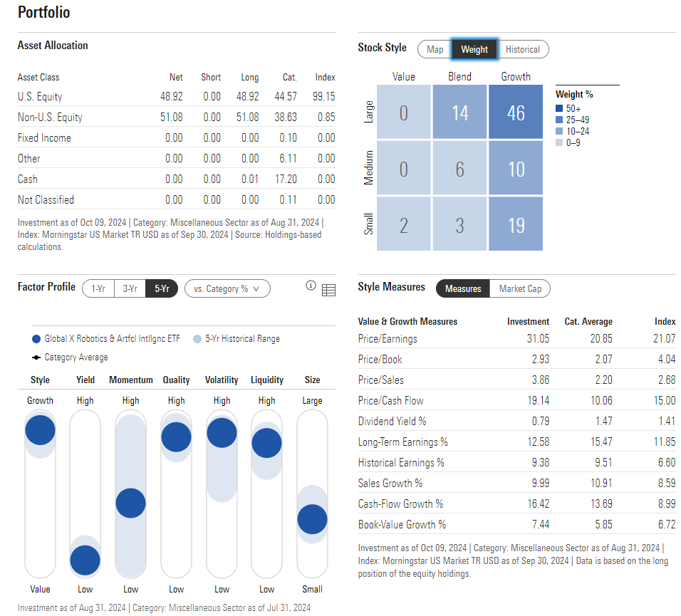This screenshot has height=616, width=681.
Task: Click the 5-Yr period button
Action: pyautogui.click(x=162, y=288)
